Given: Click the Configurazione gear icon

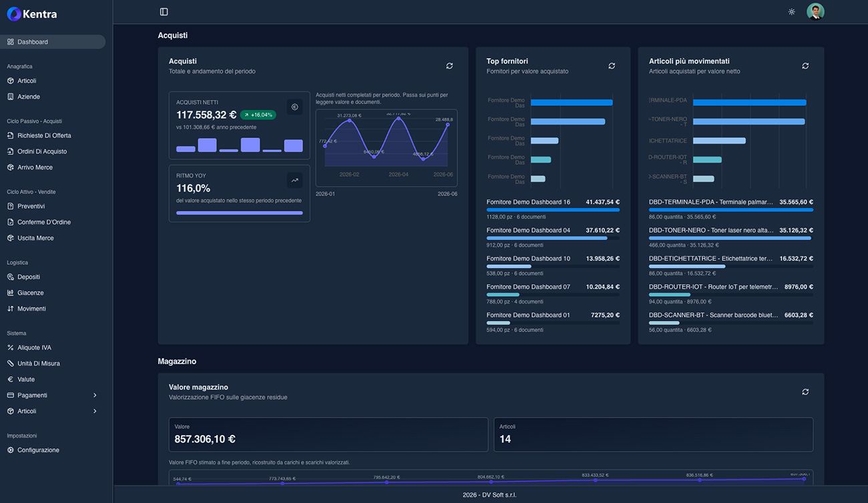Looking at the screenshot, I should click(11, 450).
